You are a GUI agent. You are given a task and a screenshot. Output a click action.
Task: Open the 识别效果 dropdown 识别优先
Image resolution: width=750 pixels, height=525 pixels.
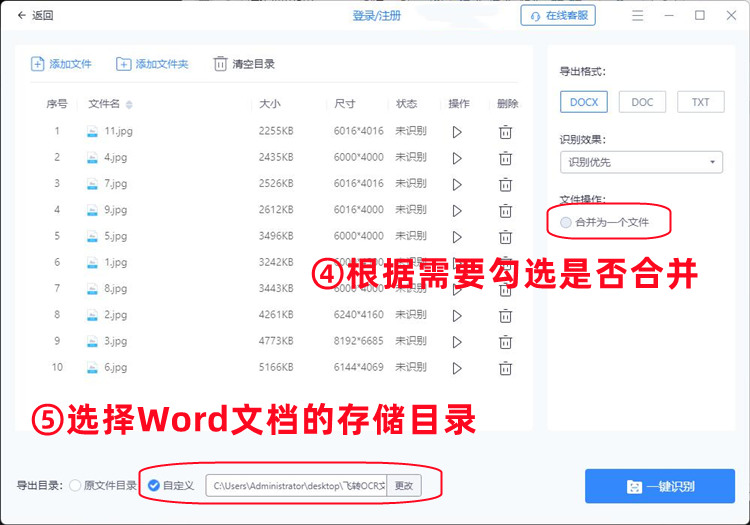[x=641, y=162]
